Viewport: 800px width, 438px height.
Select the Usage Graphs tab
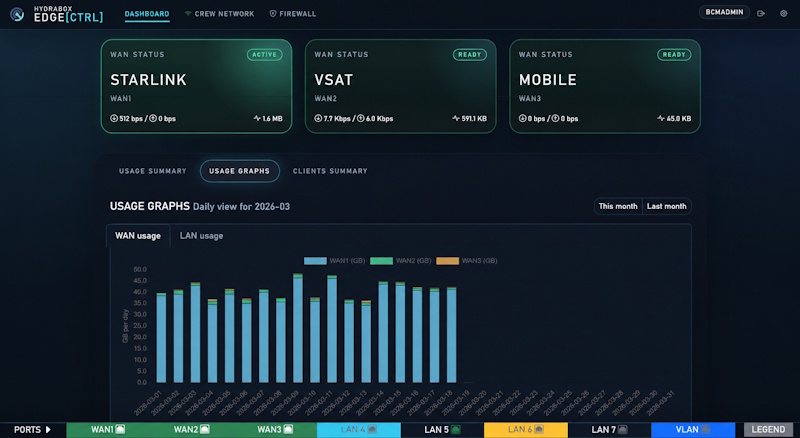click(239, 171)
